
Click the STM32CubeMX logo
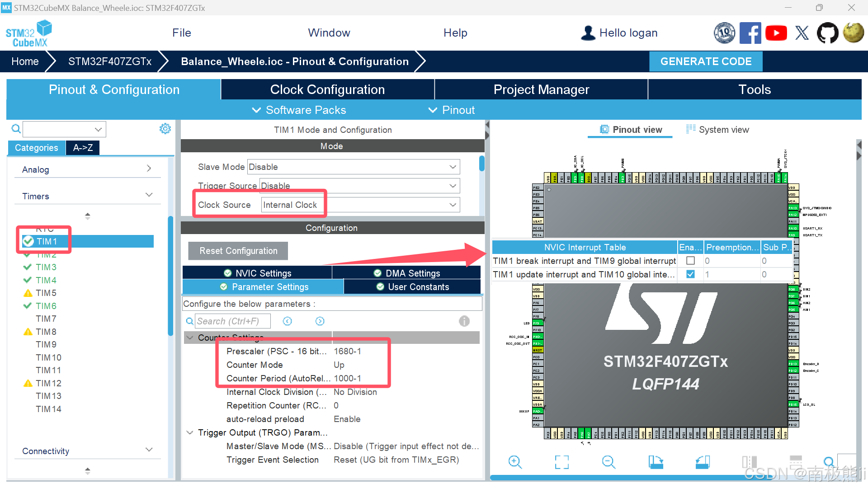(28, 33)
